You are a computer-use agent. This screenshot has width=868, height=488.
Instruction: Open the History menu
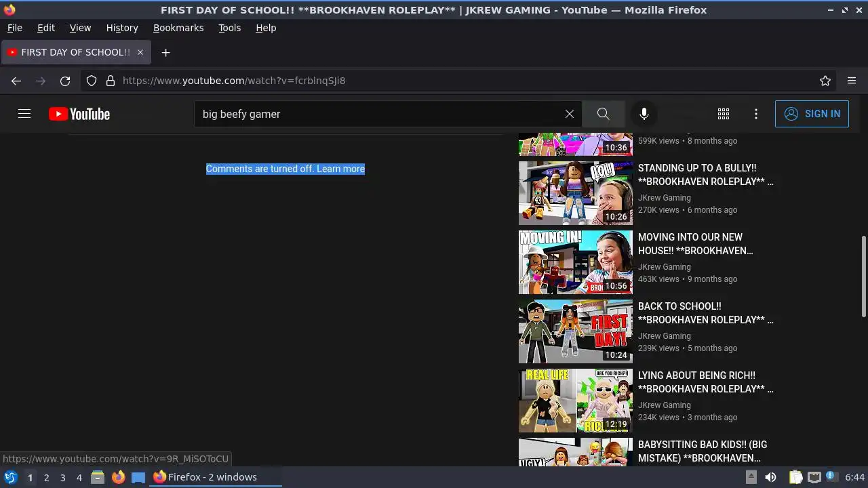(122, 28)
